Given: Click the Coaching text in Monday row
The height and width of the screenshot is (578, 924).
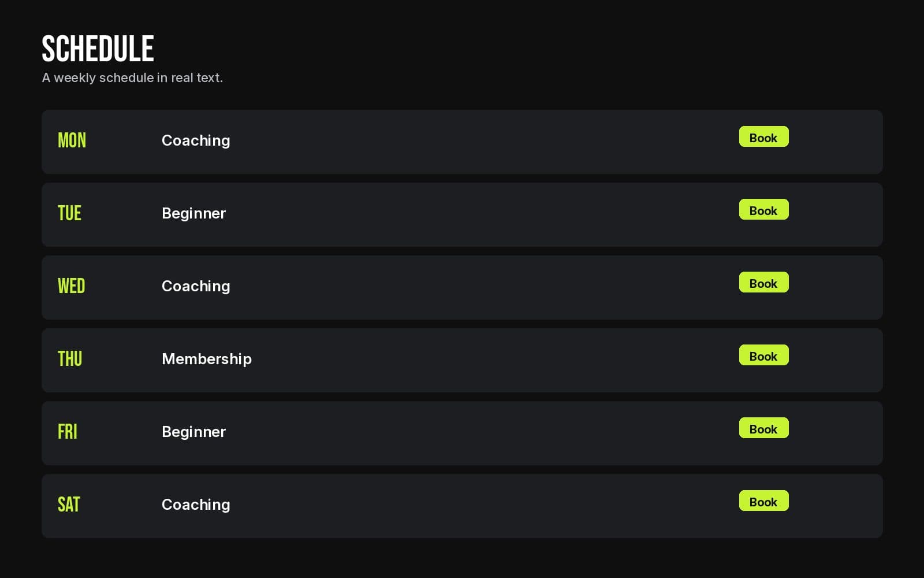Looking at the screenshot, I should pyautogui.click(x=196, y=140).
